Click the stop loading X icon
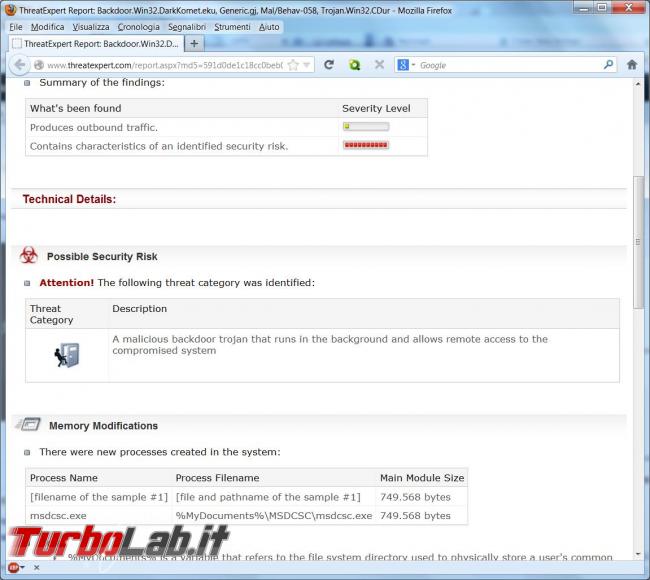The width and height of the screenshot is (650, 580). pyautogui.click(x=379, y=65)
